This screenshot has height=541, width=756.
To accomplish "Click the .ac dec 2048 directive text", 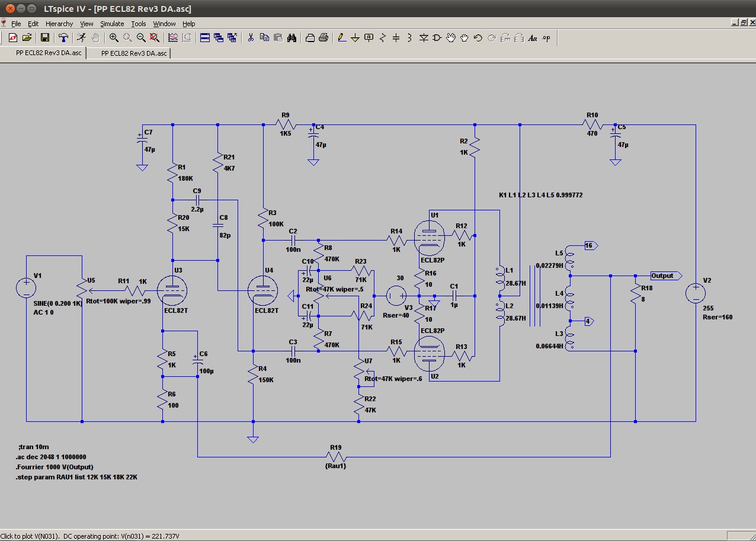I will [x=51, y=457].
